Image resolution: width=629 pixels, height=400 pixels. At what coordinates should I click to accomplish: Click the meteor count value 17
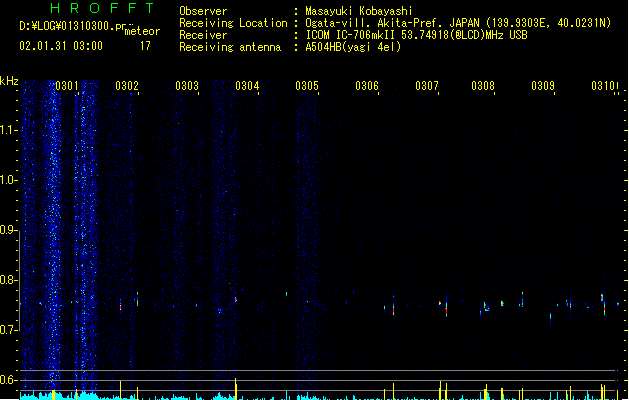(x=145, y=46)
